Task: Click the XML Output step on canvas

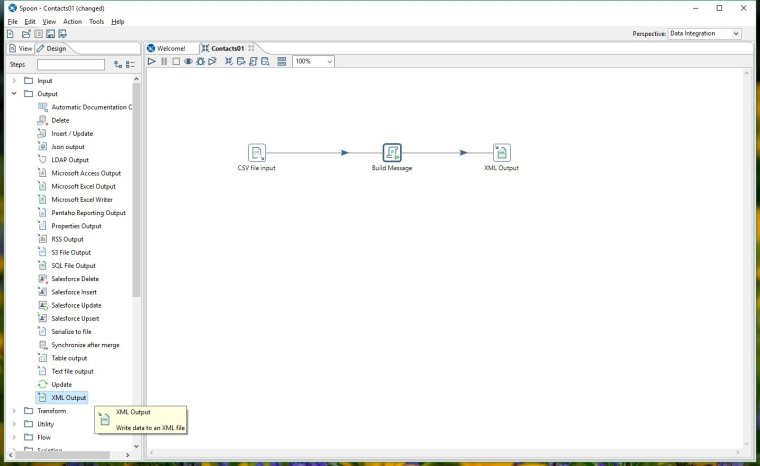Action: [501, 153]
